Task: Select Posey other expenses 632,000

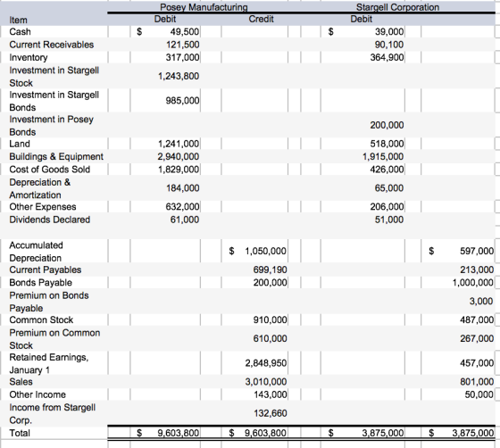Action: pos(182,207)
